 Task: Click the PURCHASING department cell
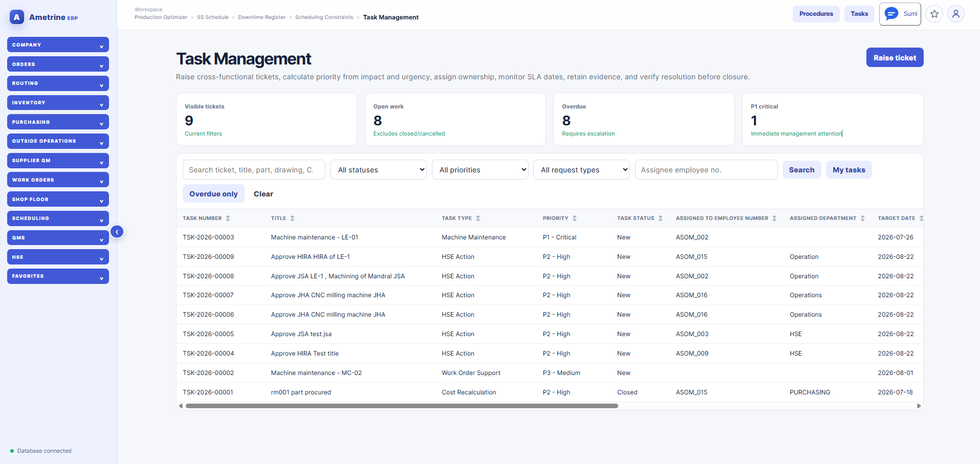(x=810, y=392)
